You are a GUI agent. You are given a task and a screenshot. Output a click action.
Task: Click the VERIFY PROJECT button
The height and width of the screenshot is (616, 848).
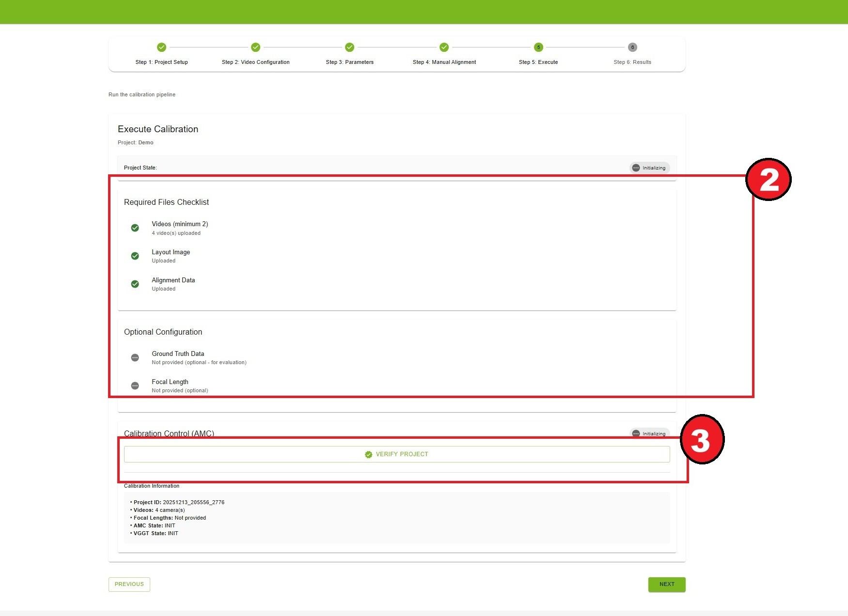397,454
